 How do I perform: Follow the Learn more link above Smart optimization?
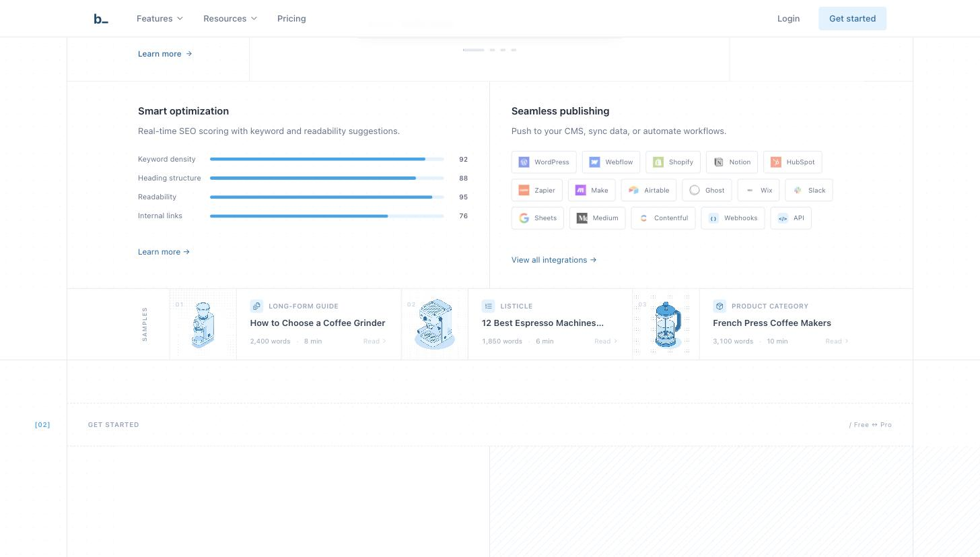[x=165, y=54]
